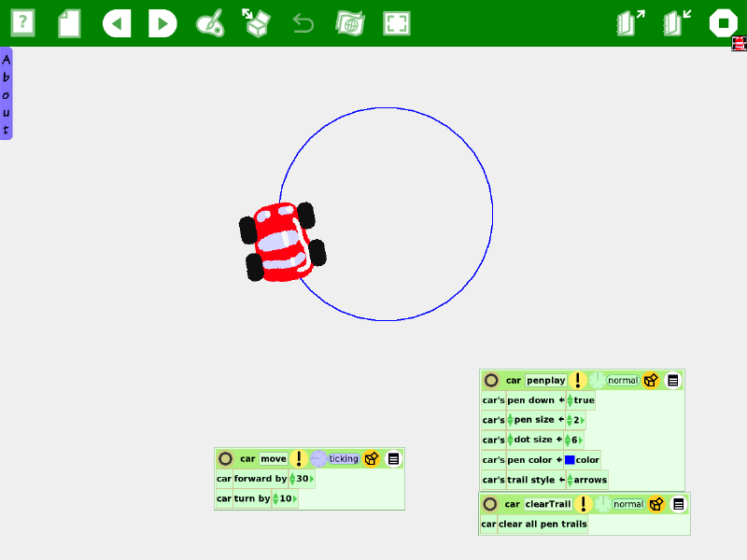
Task: Open the About side tab
Action: (7, 93)
